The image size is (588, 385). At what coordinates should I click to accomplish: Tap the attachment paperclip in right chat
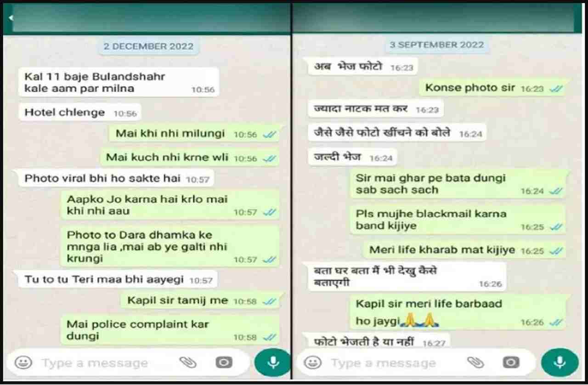[x=475, y=362]
